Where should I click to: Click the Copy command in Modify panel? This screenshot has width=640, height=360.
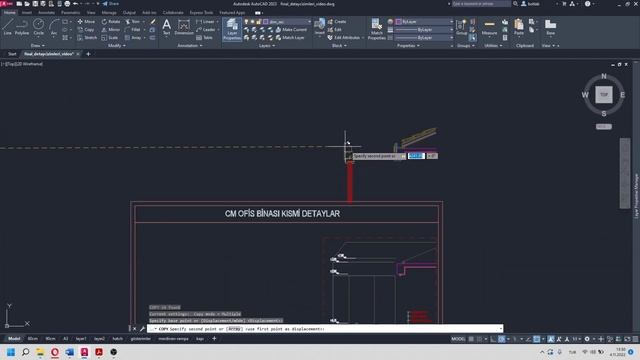[x=86, y=29]
